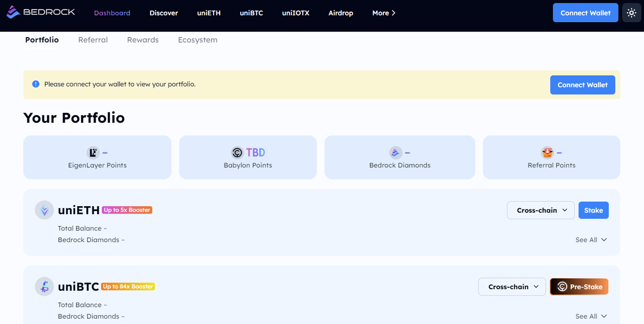644x324 pixels.
Task: Open the uniETH nav item
Action: pyautogui.click(x=209, y=13)
